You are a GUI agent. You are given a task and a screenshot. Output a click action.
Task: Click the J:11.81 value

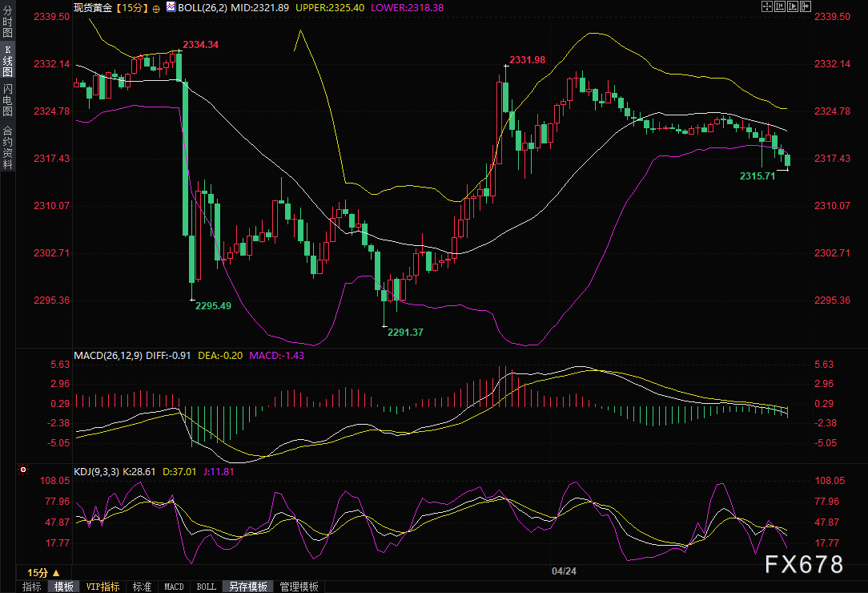coord(219,472)
